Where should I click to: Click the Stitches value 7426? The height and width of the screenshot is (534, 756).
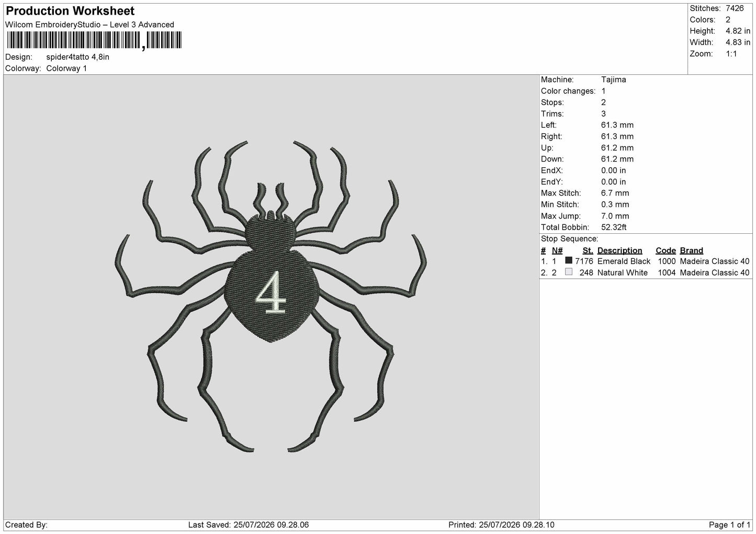[735, 8]
